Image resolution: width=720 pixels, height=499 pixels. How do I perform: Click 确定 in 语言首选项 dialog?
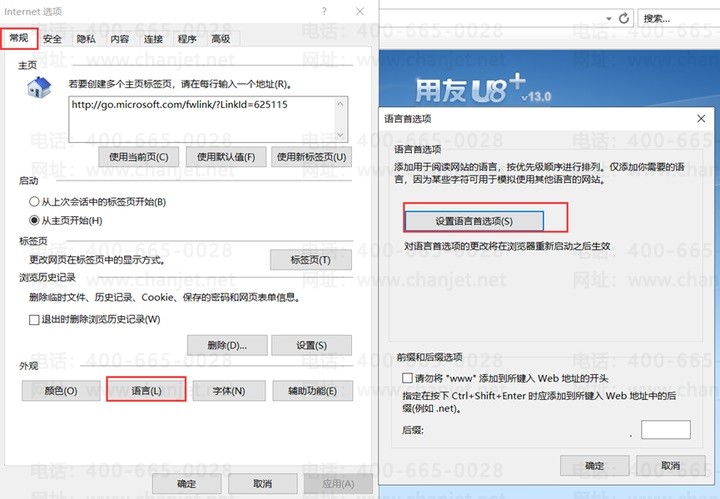pyautogui.click(x=595, y=465)
